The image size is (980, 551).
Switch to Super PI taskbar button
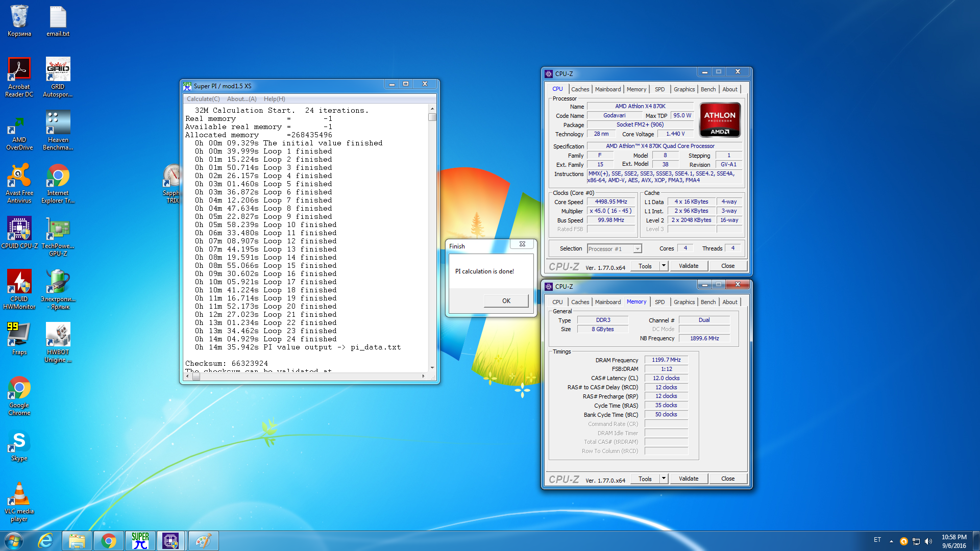140,541
